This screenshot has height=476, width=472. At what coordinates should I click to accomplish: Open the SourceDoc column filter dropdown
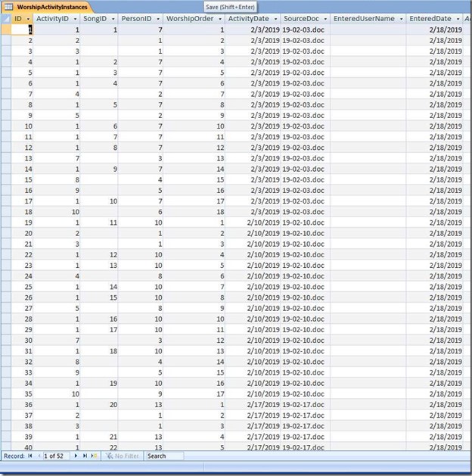325,19
